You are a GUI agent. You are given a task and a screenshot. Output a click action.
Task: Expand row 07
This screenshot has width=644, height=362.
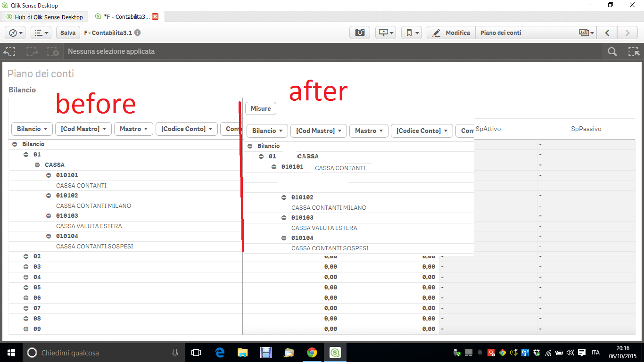(26, 308)
